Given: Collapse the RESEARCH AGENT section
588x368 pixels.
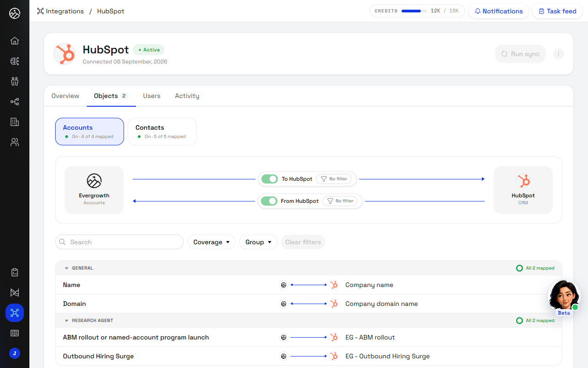Looking at the screenshot, I should [x=67, y=321].
